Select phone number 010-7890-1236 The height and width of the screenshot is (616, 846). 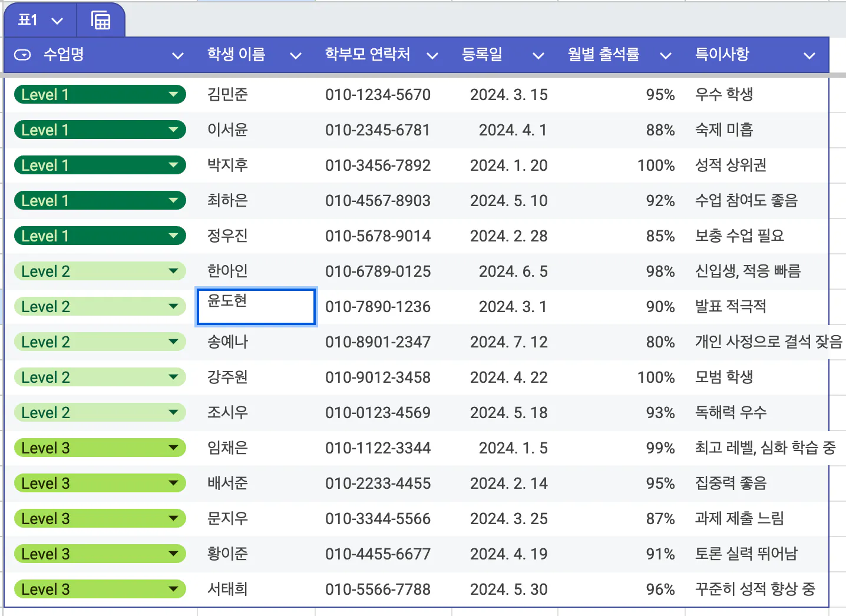click(x=378, y=307)
